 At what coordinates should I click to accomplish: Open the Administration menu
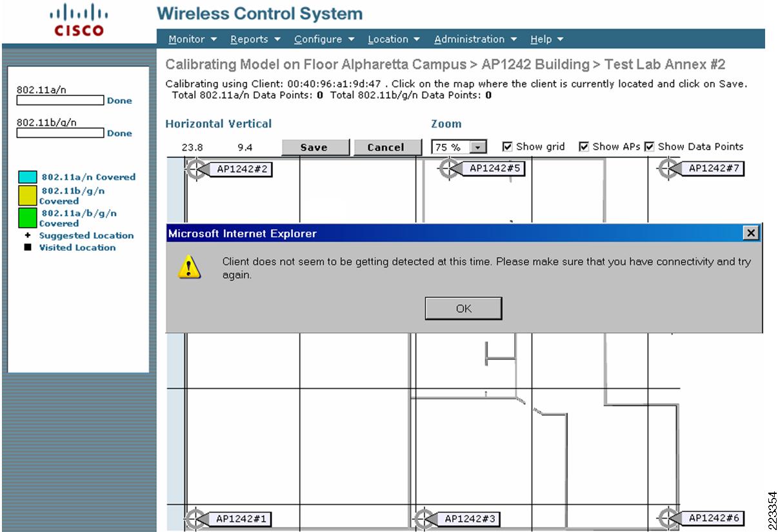point(475,39)
